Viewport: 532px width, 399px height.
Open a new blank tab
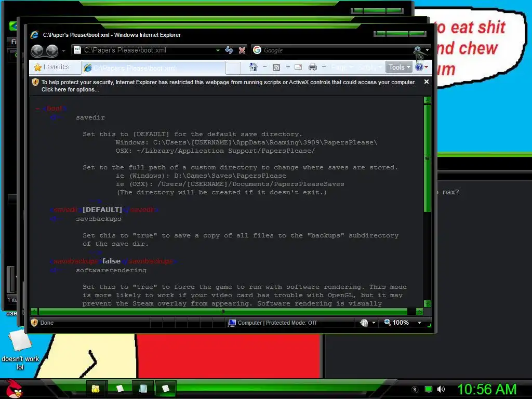click(x=233, y=68)
